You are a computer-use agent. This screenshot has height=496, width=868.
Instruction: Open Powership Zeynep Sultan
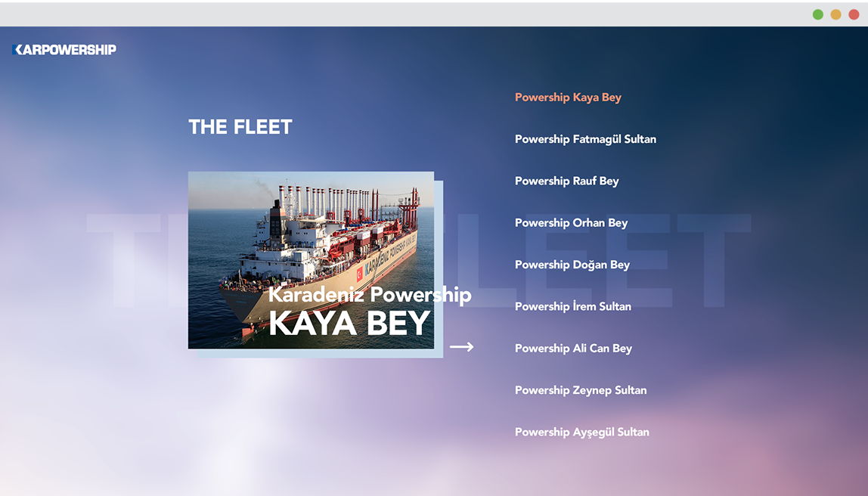[x=581, y=390]
